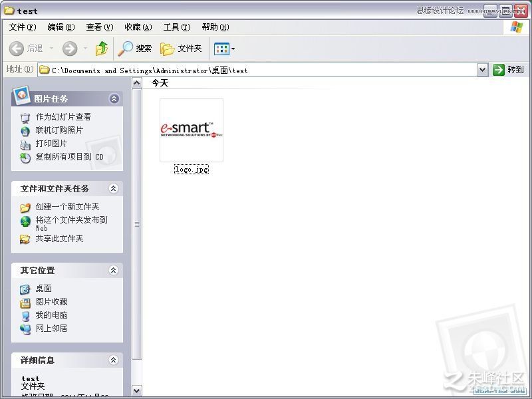Click the shared folder icon beside 共享此文件夹
Screen dimensions: 532x399
(x=25, y=239)
